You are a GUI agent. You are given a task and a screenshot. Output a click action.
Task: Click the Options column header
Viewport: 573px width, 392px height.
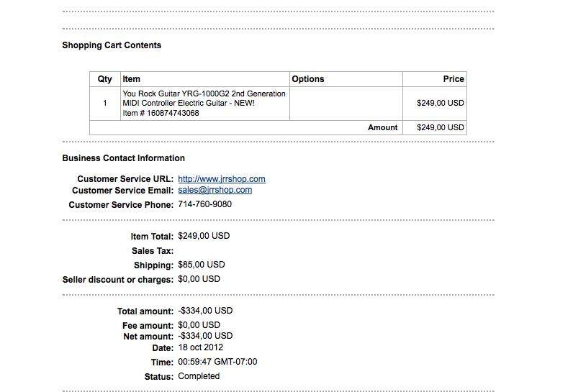click(x=307, y=79)
